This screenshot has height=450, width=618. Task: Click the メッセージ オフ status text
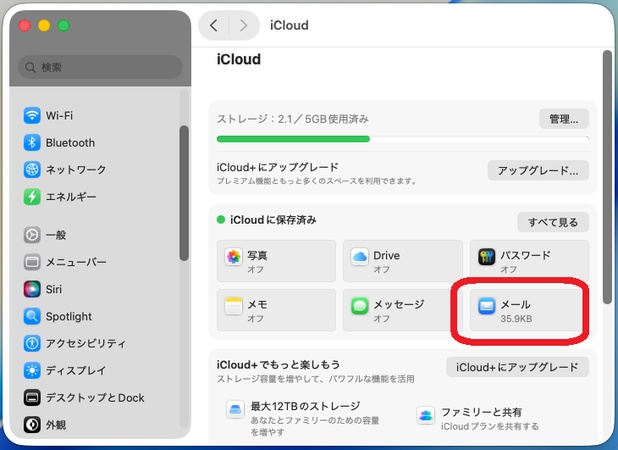[x=382, y=318]
